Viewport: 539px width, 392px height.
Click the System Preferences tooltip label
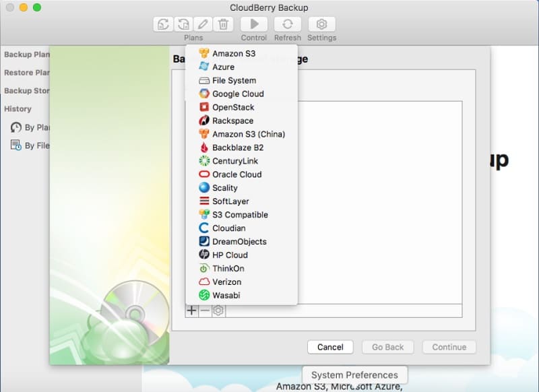354,374
